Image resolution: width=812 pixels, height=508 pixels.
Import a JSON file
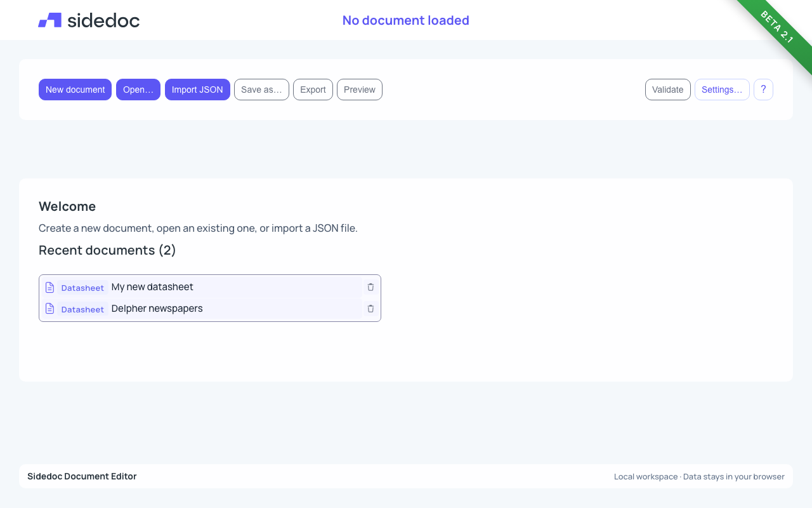tap(197, 90)
